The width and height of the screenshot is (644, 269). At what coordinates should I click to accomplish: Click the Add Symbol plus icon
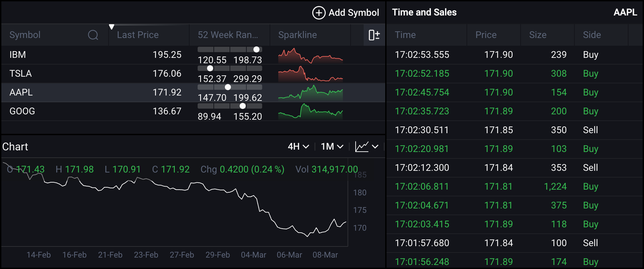(x=319, y=13)
